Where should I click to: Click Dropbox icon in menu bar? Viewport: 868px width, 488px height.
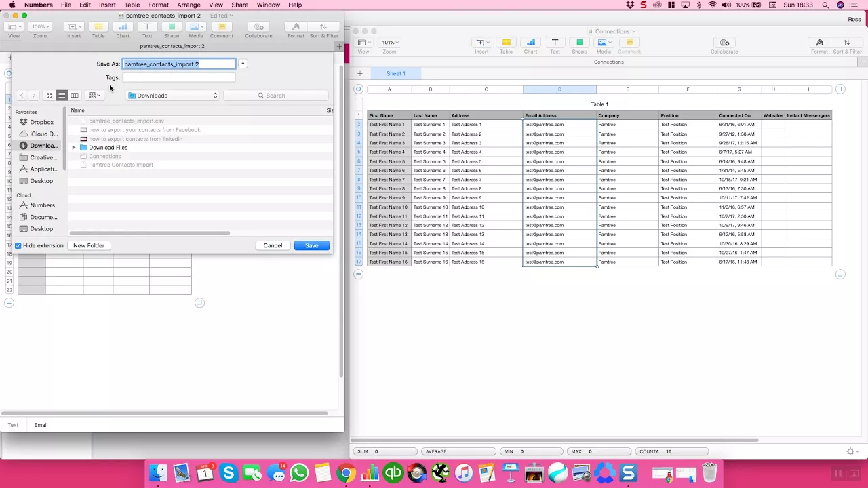(630, 5)
